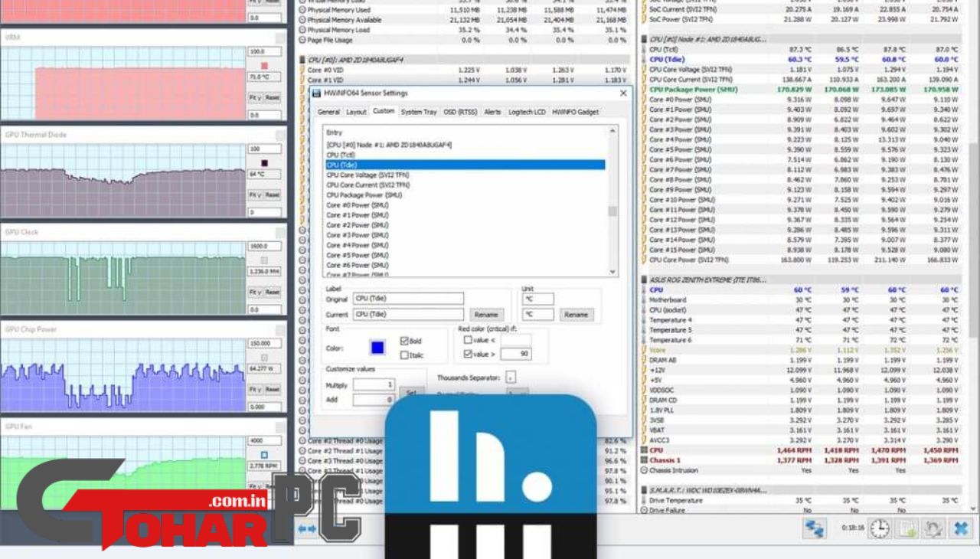Click Rename button in the Unit group
Screen dimensions: 980x559
576,315
